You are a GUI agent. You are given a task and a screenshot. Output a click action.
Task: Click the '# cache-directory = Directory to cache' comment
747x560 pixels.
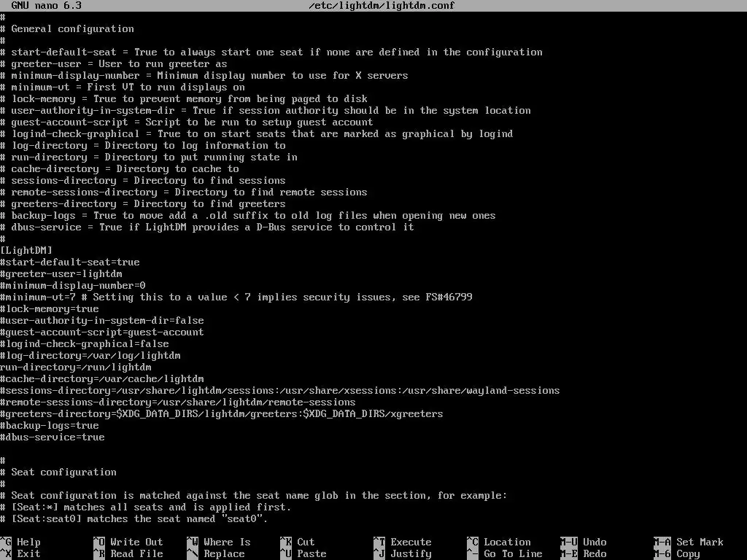click(x=120, y=169)
